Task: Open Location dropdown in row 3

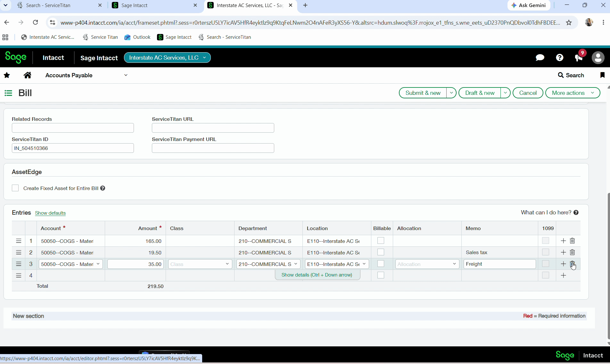Action: [364, 264]
